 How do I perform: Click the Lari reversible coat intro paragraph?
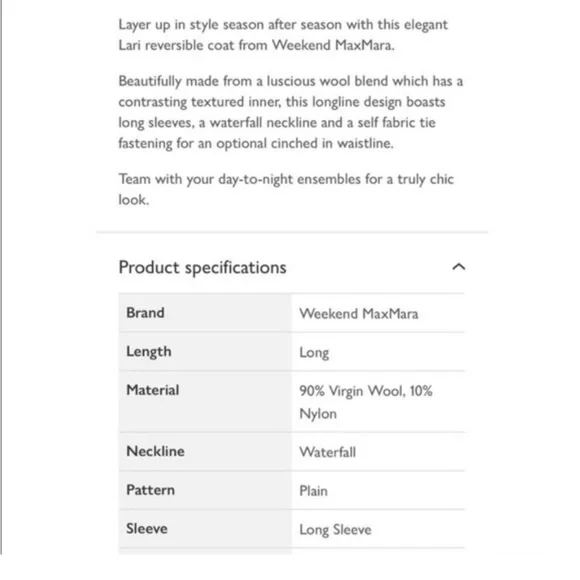(283, 35)
